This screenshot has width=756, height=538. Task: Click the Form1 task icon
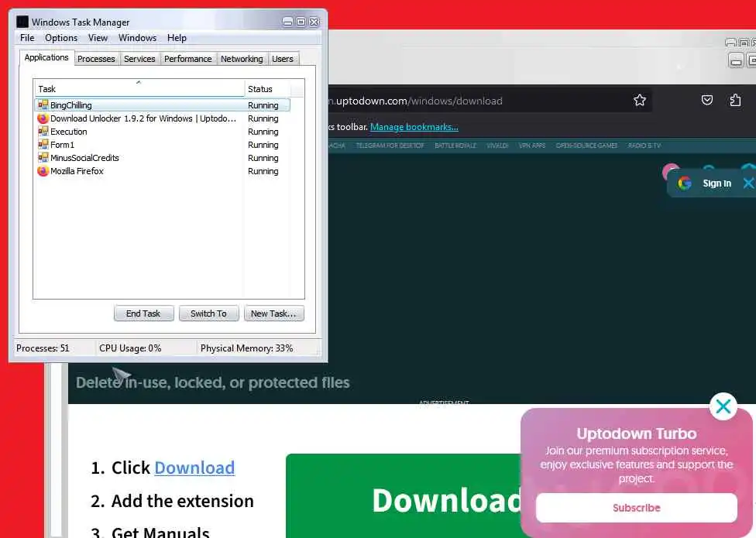tap(43, 144)
